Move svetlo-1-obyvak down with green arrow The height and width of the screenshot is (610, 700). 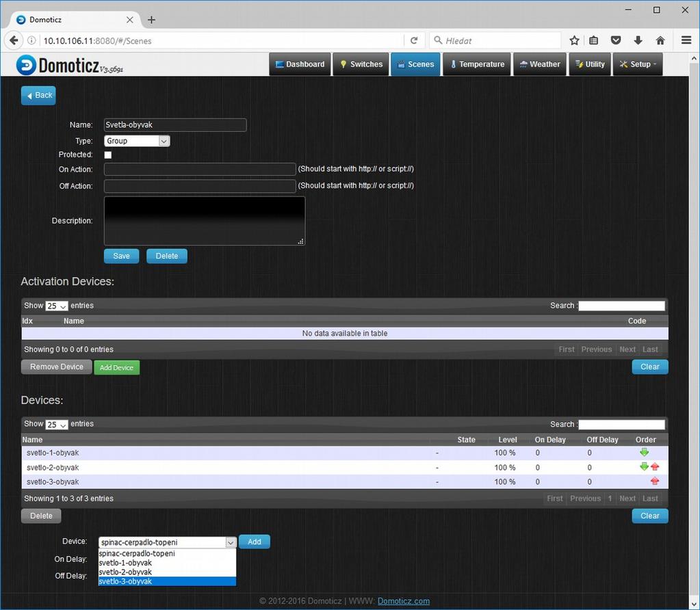[x=644, y=453]
